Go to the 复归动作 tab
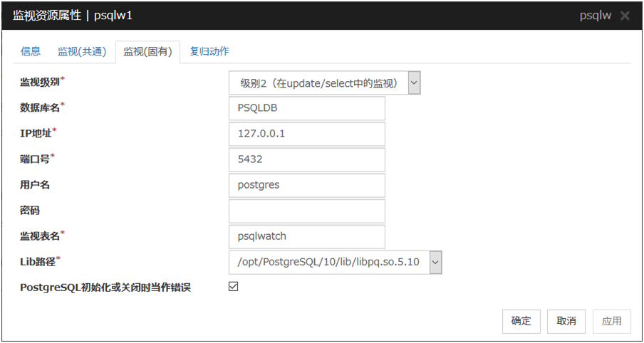644x343 pixels. [209, 51]
